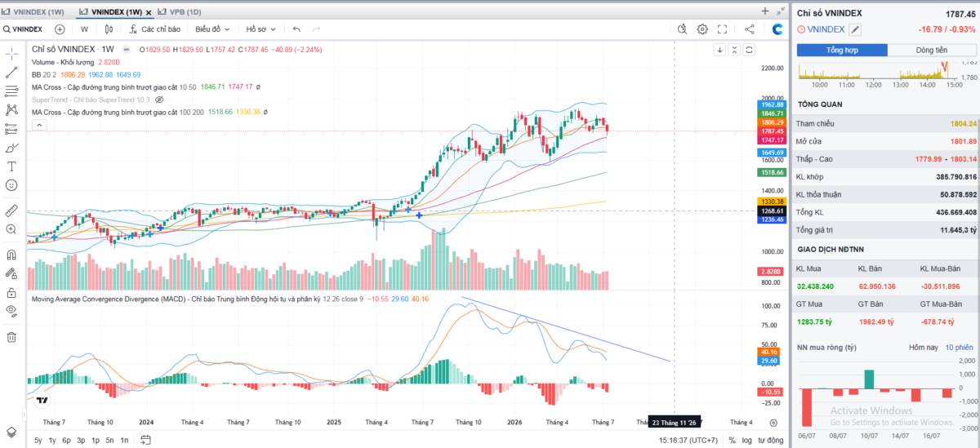980x448 pixels.
Task: Select the crosshair cursor tool
Action: pos(11,53)
